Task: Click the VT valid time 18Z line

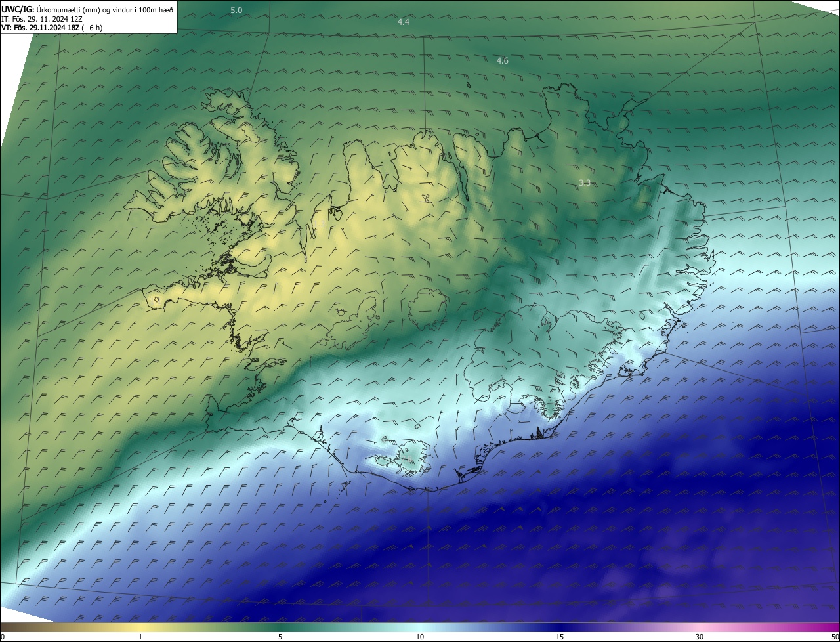Action: [52, 28]
